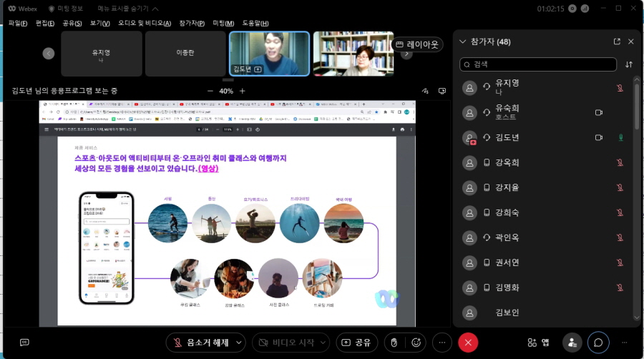Click 유숙희 camera icon

point(599,112)
